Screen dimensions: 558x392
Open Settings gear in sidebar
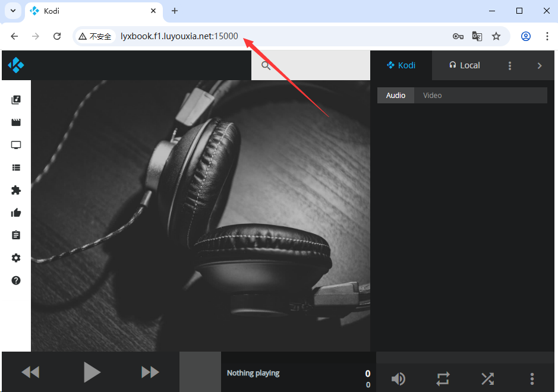tap(16, 258)
